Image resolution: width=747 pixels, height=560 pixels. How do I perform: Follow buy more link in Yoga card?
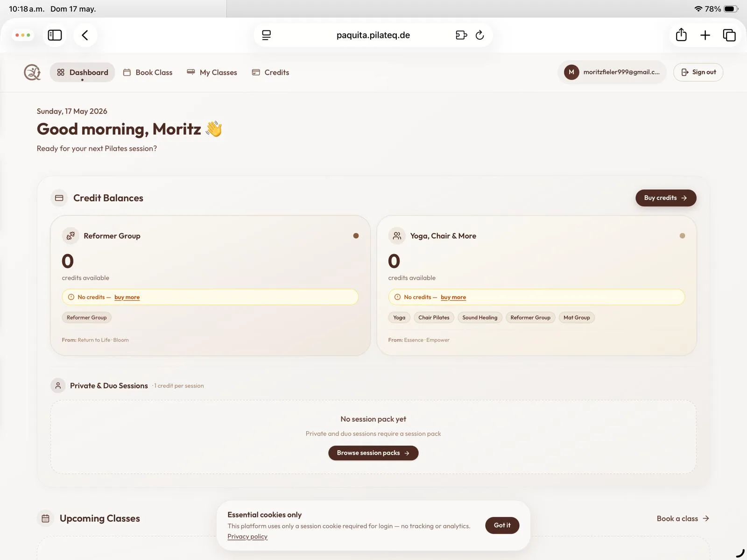point(453,297)
